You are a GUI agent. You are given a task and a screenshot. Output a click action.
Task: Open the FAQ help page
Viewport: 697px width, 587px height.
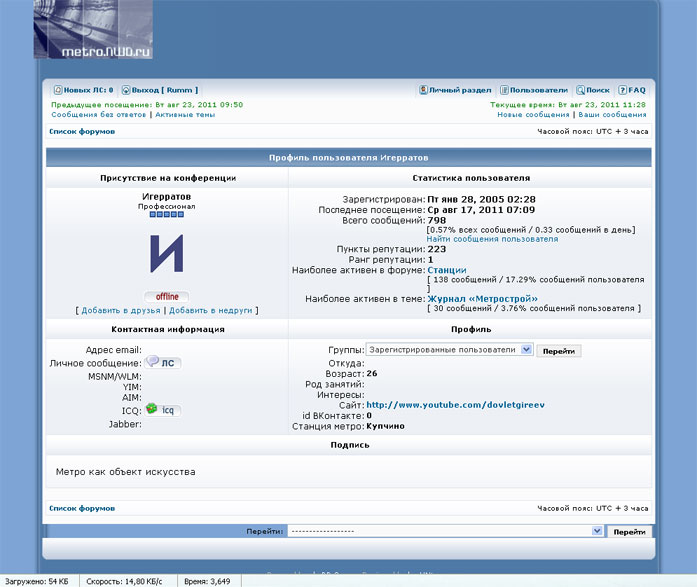(623, 90)
